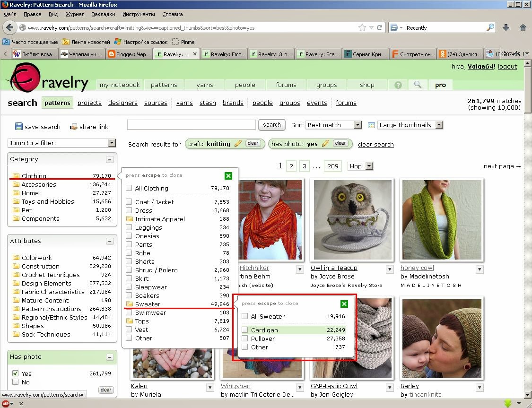The image size is (532, 408).
Task: Switch to the Blogger browser tab
Action: point(129,54)
